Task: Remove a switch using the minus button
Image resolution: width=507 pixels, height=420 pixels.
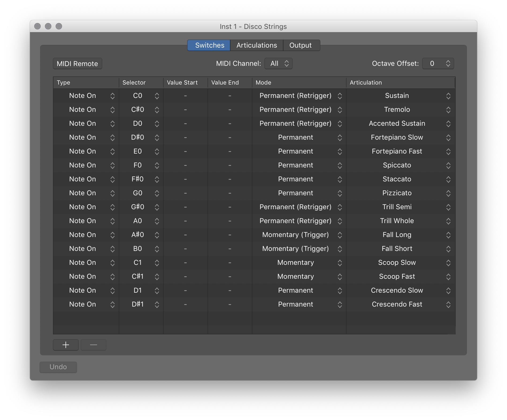Action: tap(93, 345)
